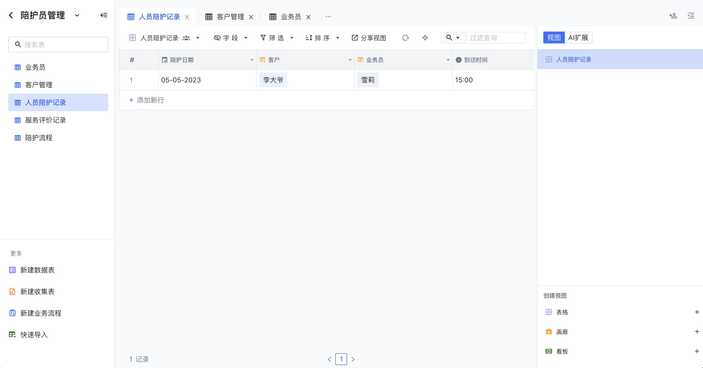The width and height of the screenshot is (703, 368).
Task: Open 业务员 table in sidebar
Action: [x=58, y=67]
